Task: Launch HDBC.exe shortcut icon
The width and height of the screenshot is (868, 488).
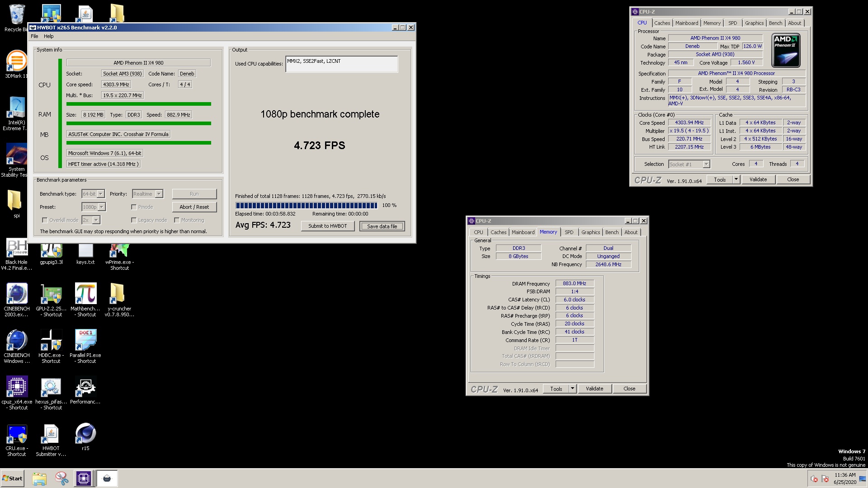Action: coord(51,347)
